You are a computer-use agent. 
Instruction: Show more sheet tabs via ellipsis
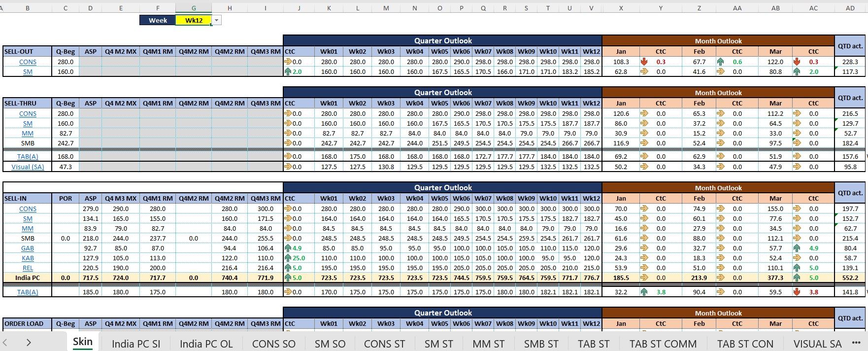[x=856, y=343]
